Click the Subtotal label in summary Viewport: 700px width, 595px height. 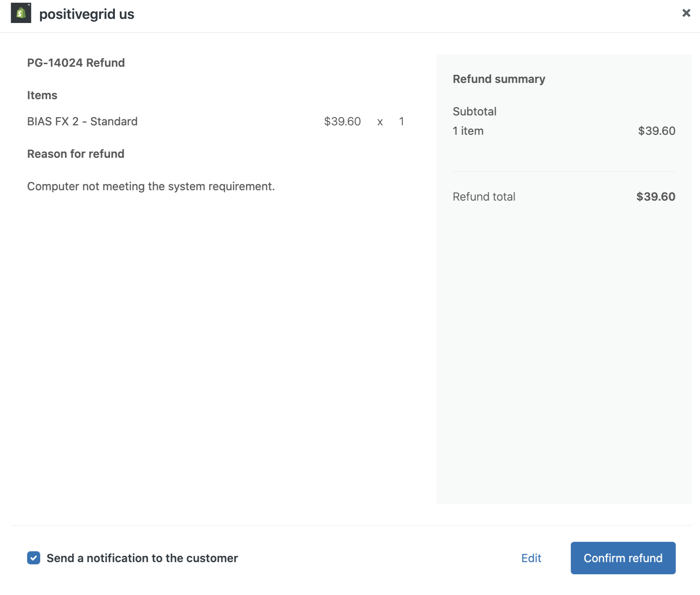pyautogui.click(x=475, y=111)
